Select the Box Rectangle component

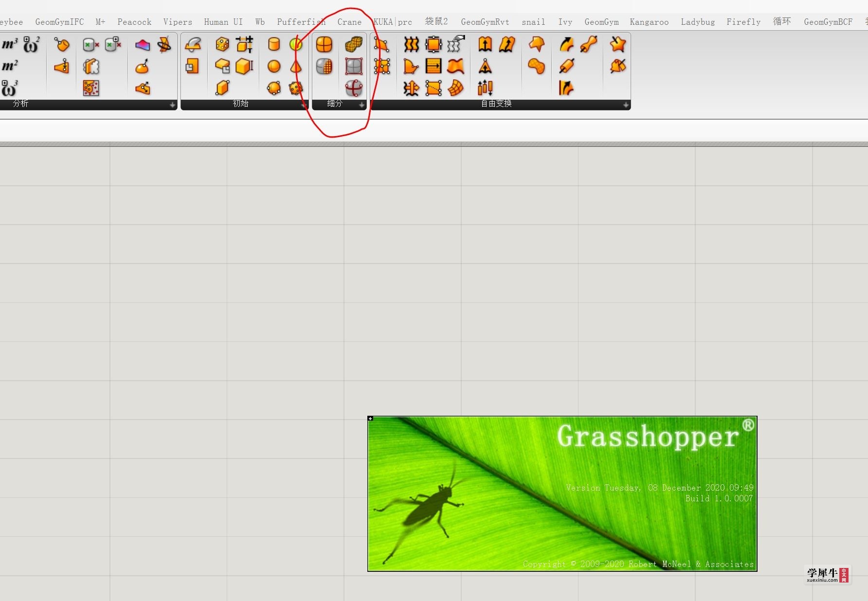222,66
